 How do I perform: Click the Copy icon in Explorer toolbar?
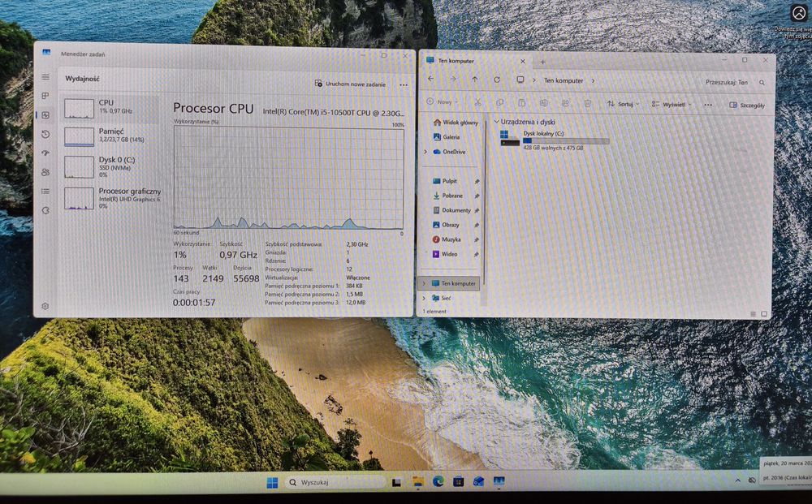pos(499,102)
